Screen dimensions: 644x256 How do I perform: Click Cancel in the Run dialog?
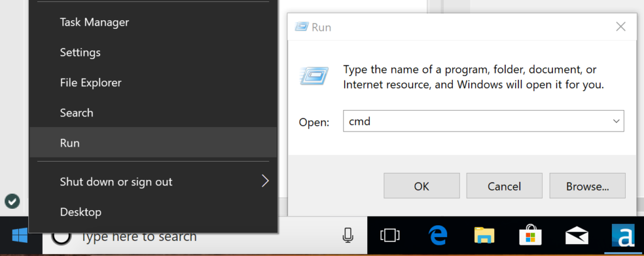click(x=504, y=186)
